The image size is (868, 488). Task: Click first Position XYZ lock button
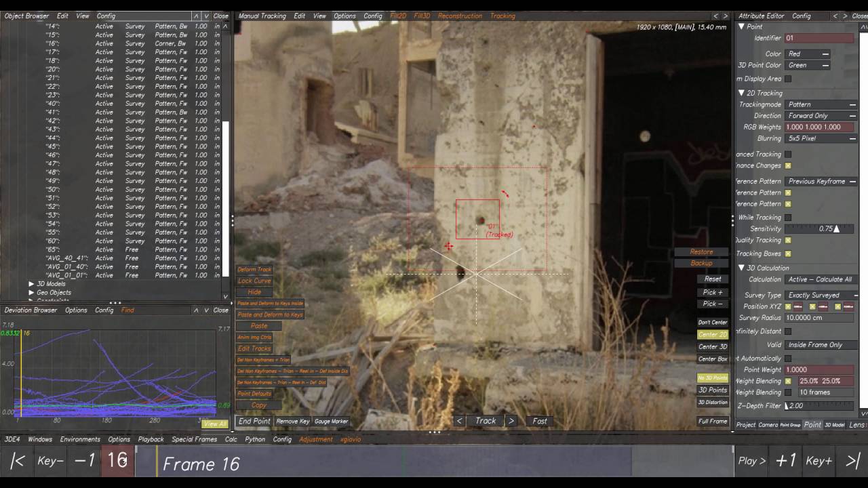tap(798, 306)
